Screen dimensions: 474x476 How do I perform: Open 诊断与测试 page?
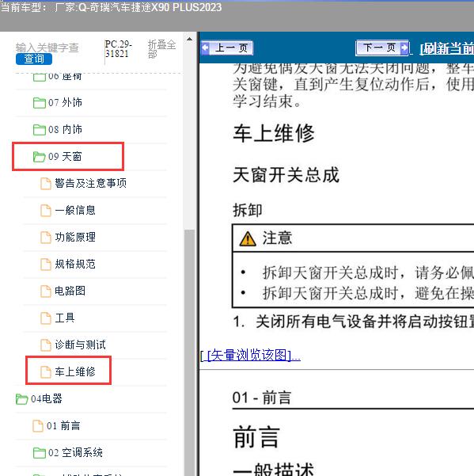pos(81,345)
